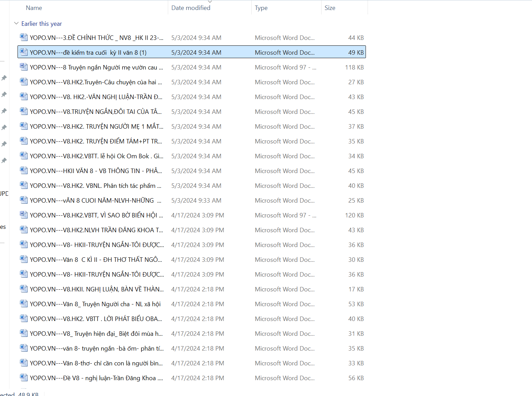Screen dimensions: 532x396
Task: Select file name 'YOPO.VN---V8_ Truyện hiện đại_ Biệt đôi mùa h...'
Action: click(x=96, y=334)
